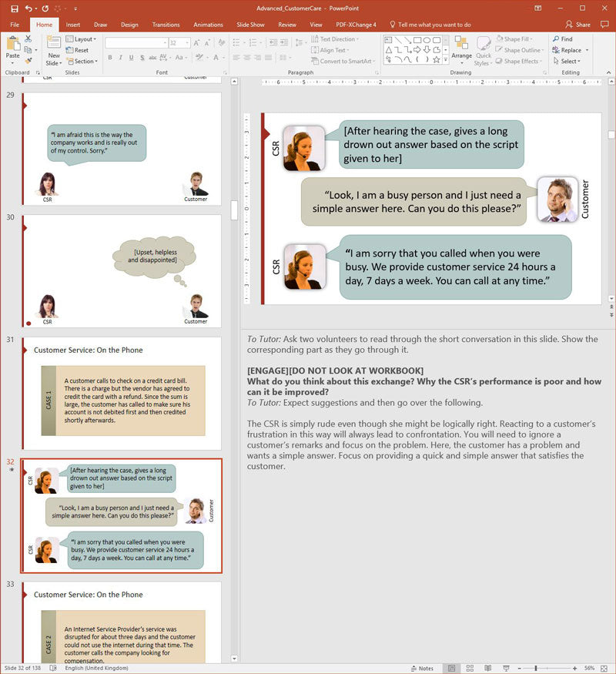616x674 pixels.
Task: Toggle the Notes pane button
Action: tap(422, 669)
